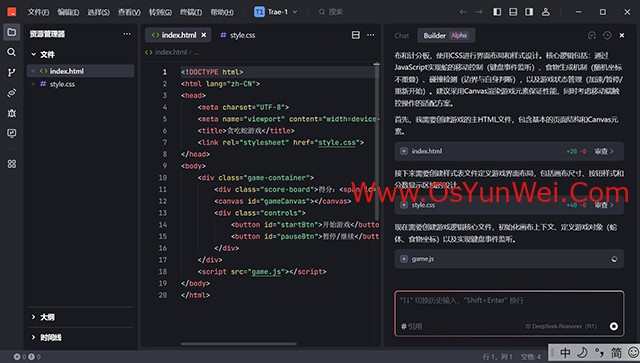
Task: Open the Trae-1 project dropdown
Action: pyautogui.click(x=276, y=12)
